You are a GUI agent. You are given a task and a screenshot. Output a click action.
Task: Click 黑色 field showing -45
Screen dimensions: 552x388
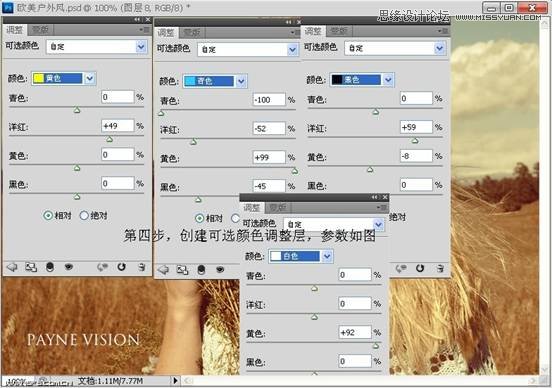click(269, 186)
